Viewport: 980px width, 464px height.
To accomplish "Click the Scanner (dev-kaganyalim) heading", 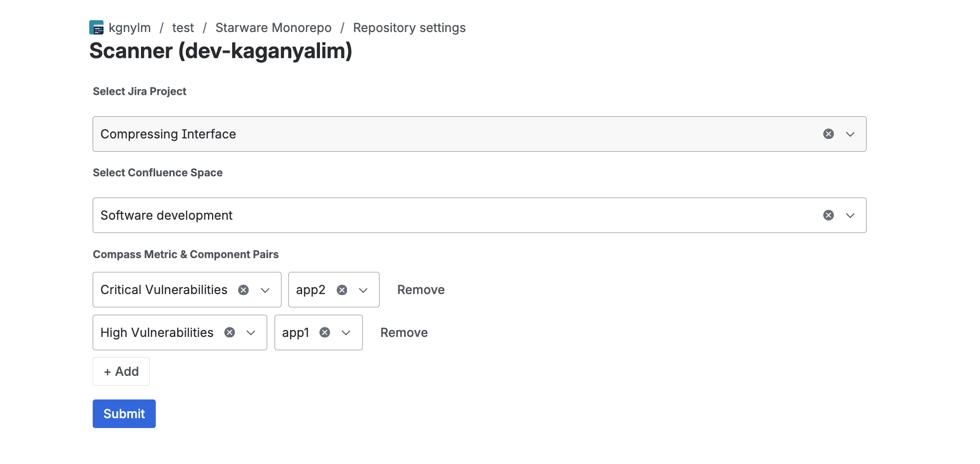I will [220, 51].
